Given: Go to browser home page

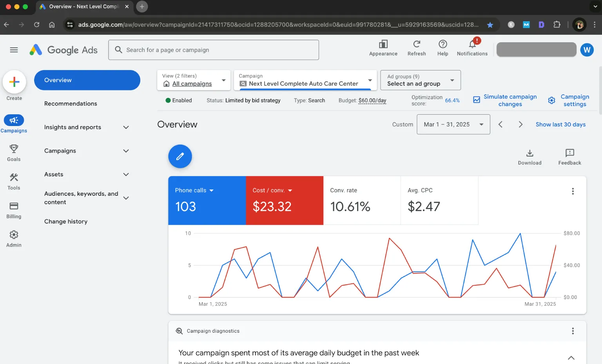Looking at the screenshot, I should [x=52, y=25].
